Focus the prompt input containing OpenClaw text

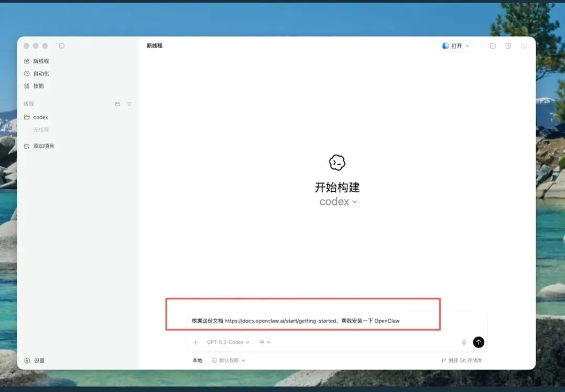point(337,321)
